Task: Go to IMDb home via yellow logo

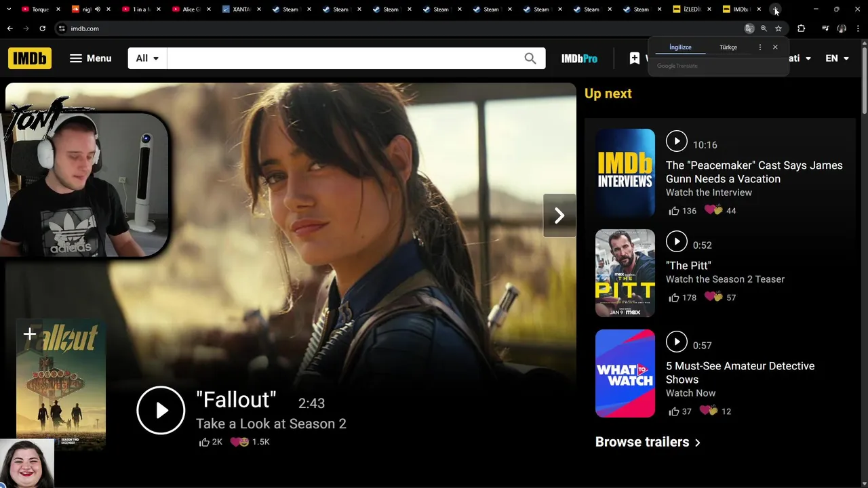Action: click(x=30, y=58)
